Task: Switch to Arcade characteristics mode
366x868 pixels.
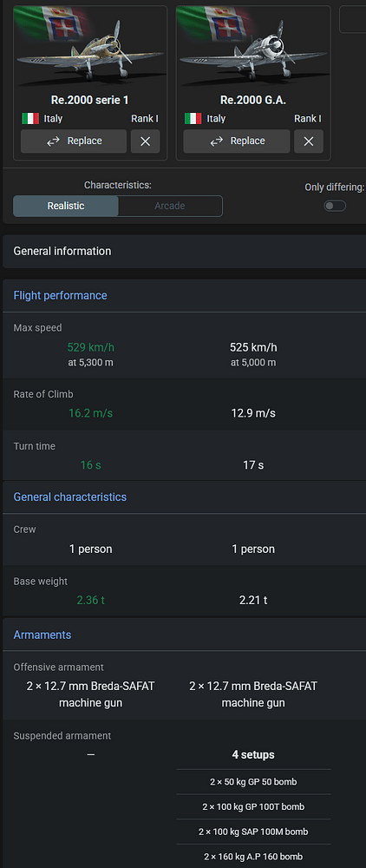Action: [170, 206]
